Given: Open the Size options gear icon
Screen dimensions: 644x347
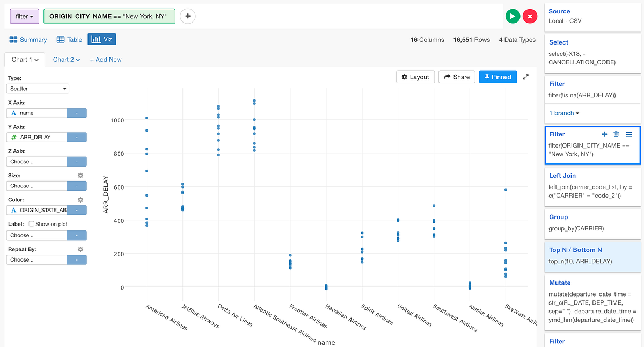Looking at the screenshot, I should coord(80,175).
